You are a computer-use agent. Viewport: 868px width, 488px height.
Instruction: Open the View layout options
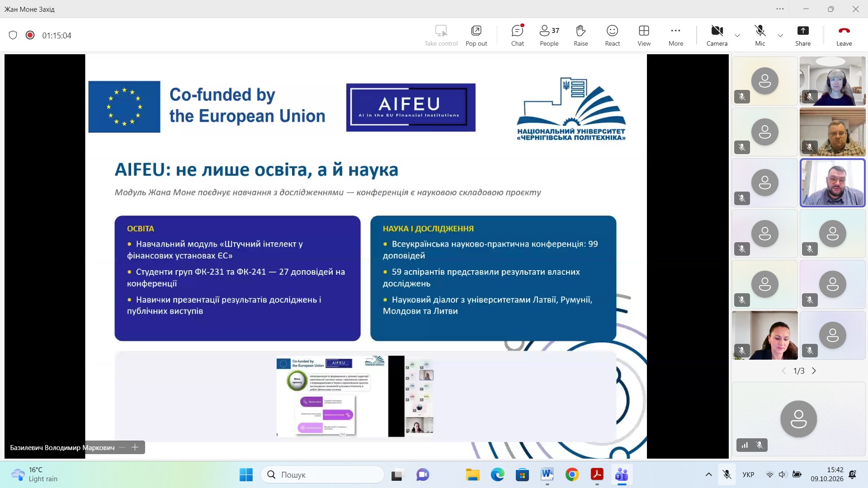[644, 35]
